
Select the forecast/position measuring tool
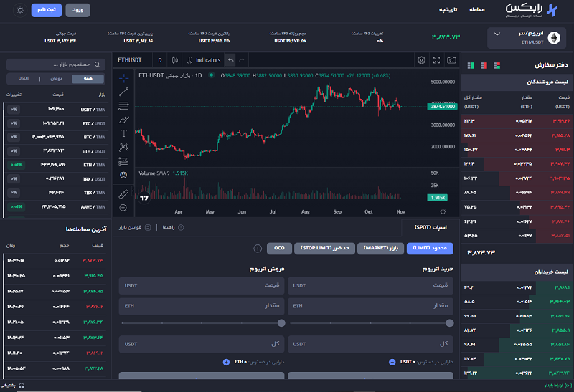coord(123,161)
